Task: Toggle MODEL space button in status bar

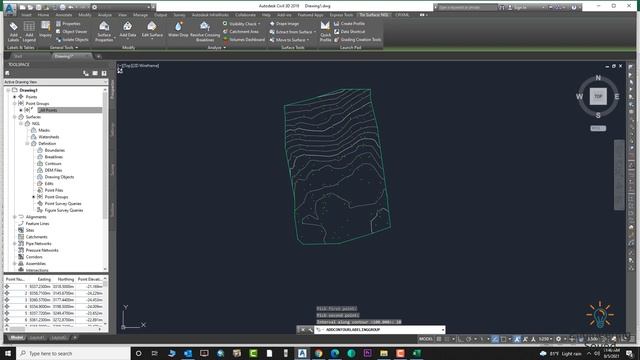Action: (426, 339)
